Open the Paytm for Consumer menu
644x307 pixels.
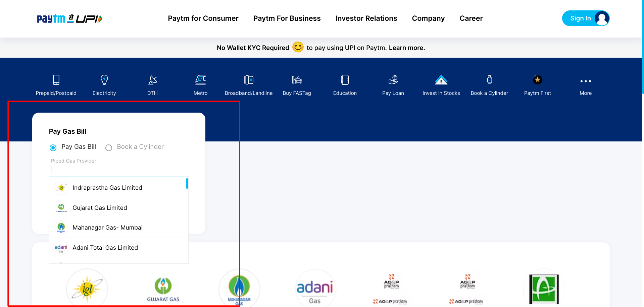click(x=203, y=18)
